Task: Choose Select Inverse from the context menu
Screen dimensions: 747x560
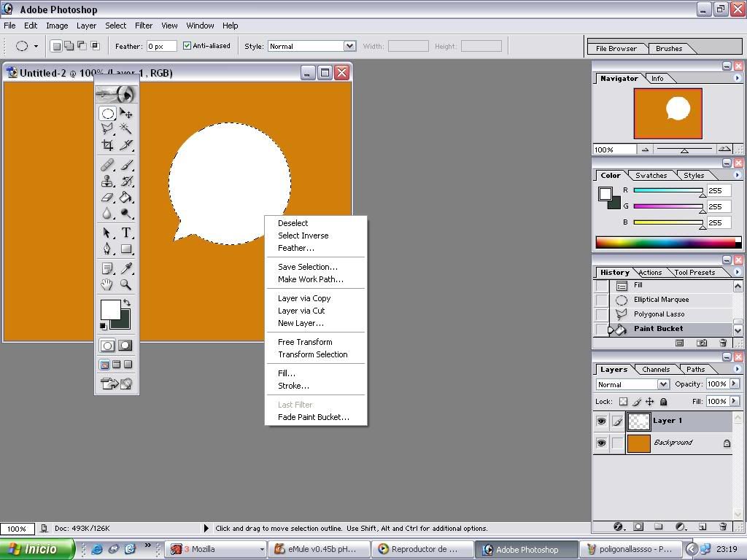Action: click(x=303, y=236)
